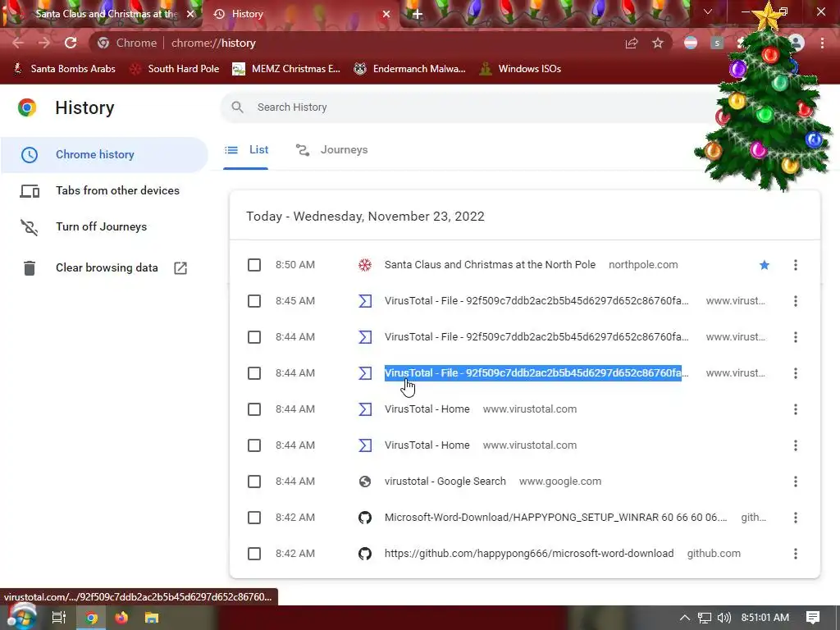Open the Endermanch Malwa... bookmark
This screenshot has height=630, width=840.
(x=410, y=69)
